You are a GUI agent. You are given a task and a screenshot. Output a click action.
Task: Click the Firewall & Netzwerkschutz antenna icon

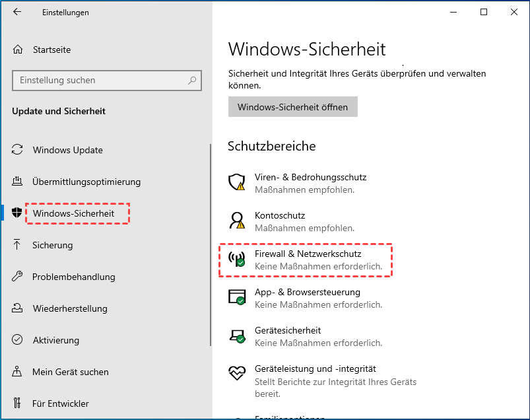click(236, 259)
